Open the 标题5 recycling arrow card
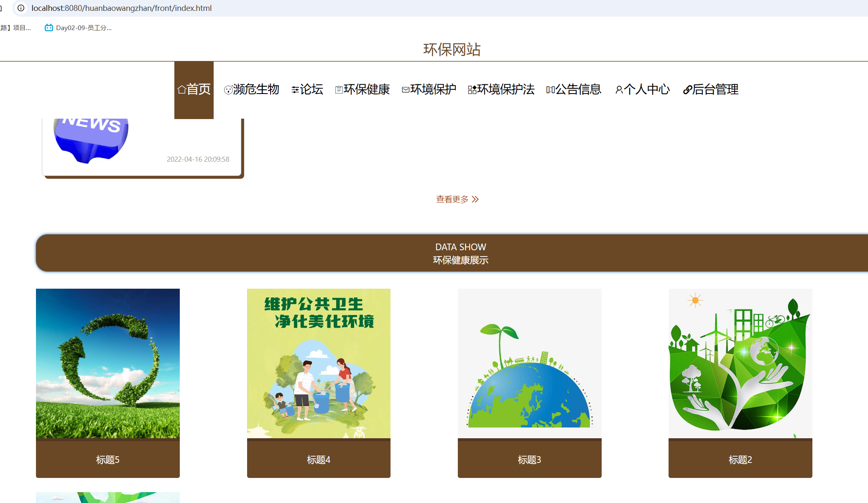The width and height of the screenshot is (868, 503). (x=108, y=363)
